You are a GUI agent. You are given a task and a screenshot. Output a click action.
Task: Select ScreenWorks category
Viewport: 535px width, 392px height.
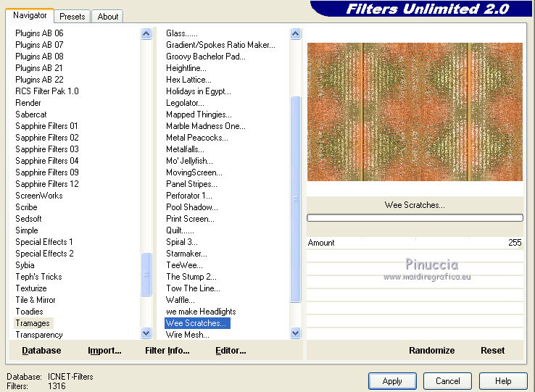39,196
